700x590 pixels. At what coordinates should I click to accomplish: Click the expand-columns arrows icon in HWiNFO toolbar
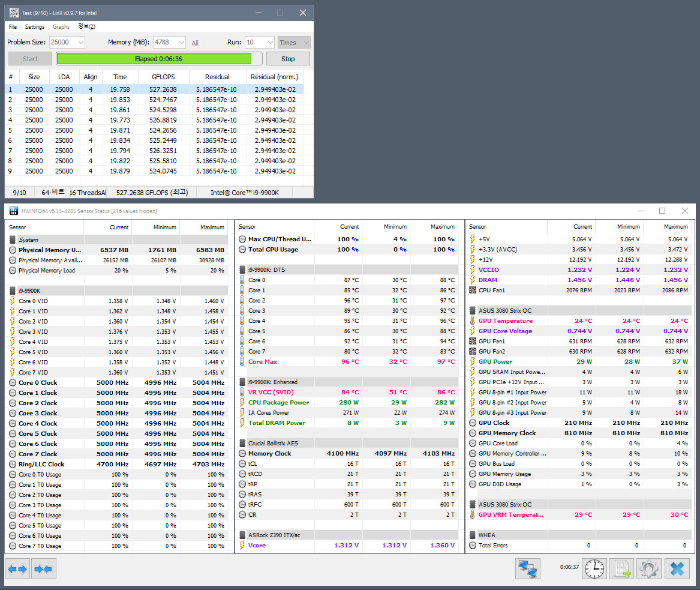point(17,569)
